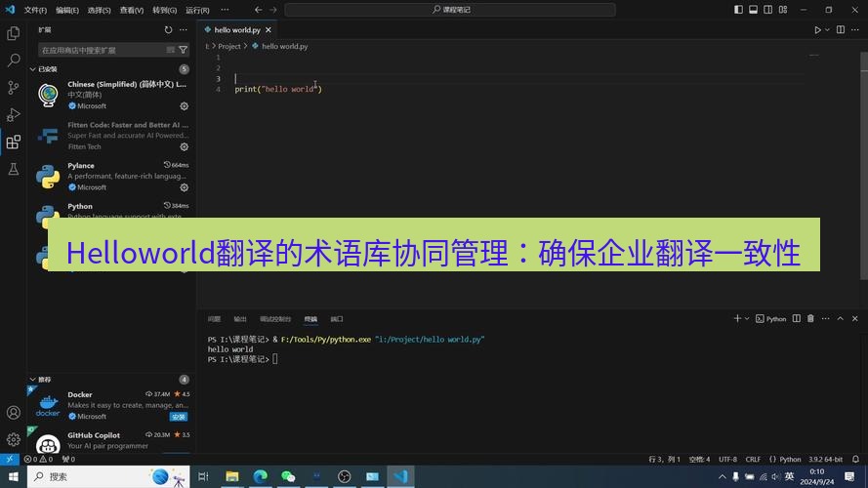Open run options dropdown arrow

coord(828,30)
